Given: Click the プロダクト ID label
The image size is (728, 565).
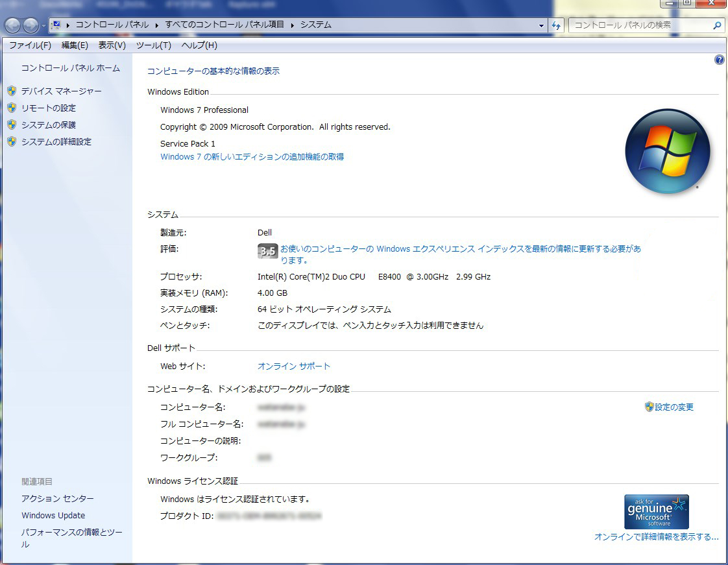Looking at the screenshot, I should click(x=187, y=516).
